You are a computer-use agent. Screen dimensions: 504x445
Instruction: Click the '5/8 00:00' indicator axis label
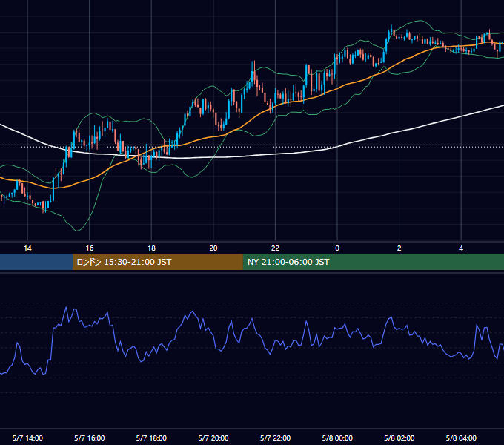(x=337, y=438)
